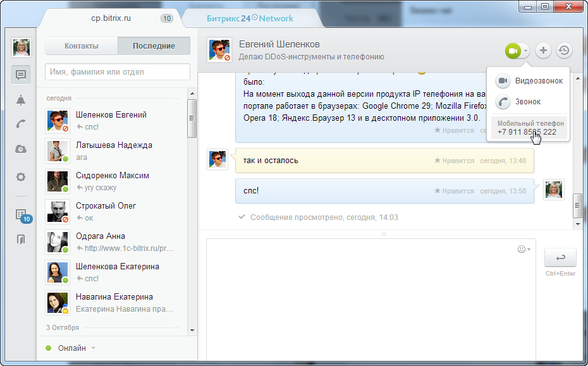The width and height of the screenshot is (588, 366).
Task: Choose Видеозвонок from the call menu
Action: [529, 81]
